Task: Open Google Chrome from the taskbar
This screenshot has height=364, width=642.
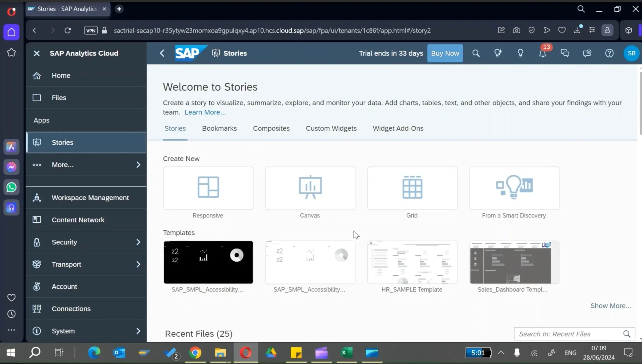Action: tap(195, 353)
